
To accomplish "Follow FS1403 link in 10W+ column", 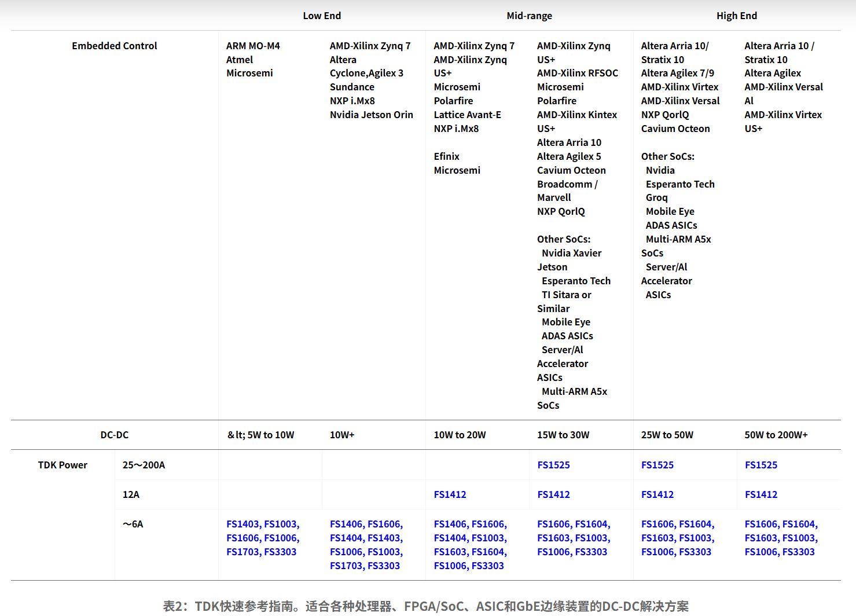I will click(x=384, y=538).
